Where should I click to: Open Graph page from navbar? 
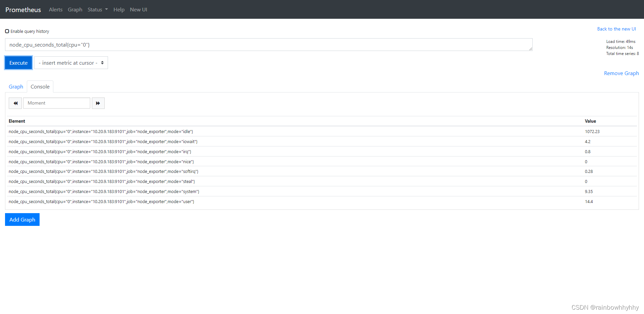coord(75,9)
